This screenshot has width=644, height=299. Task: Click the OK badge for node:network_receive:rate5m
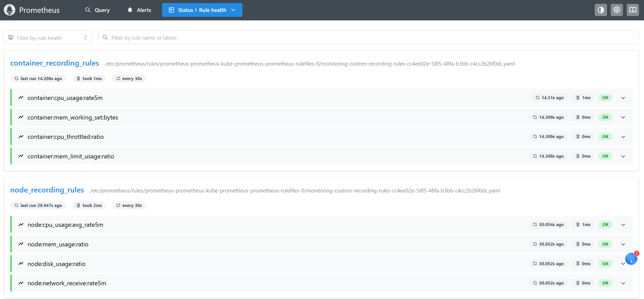[605, 283]
